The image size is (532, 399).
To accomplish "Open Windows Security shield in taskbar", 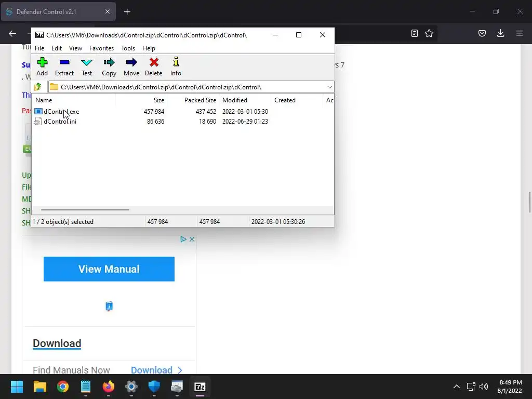I will coord(154,387).
